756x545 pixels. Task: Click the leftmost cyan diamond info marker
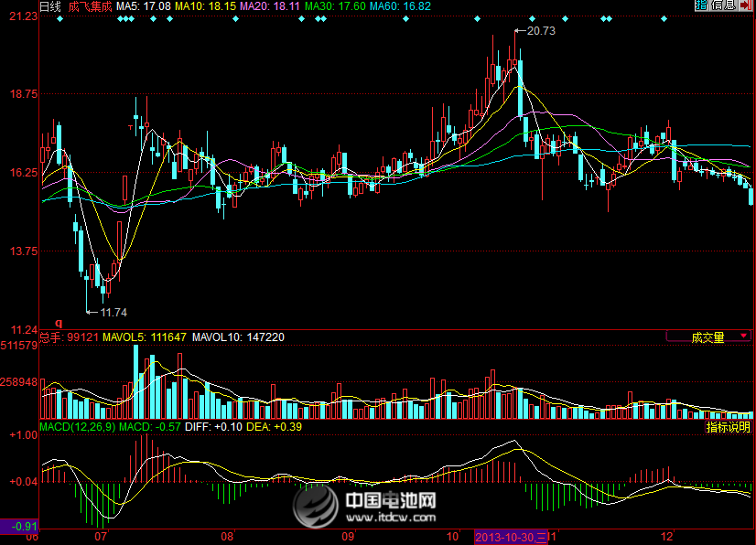coord(59,19)
